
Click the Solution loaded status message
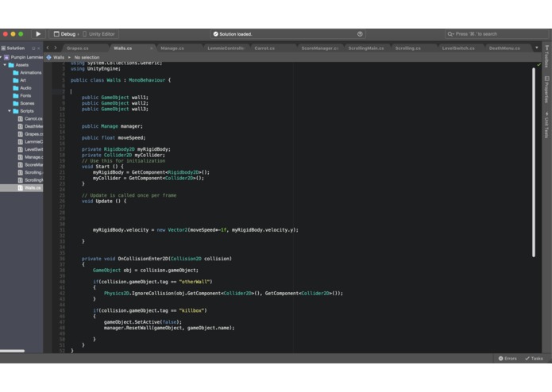pos(236,34)
